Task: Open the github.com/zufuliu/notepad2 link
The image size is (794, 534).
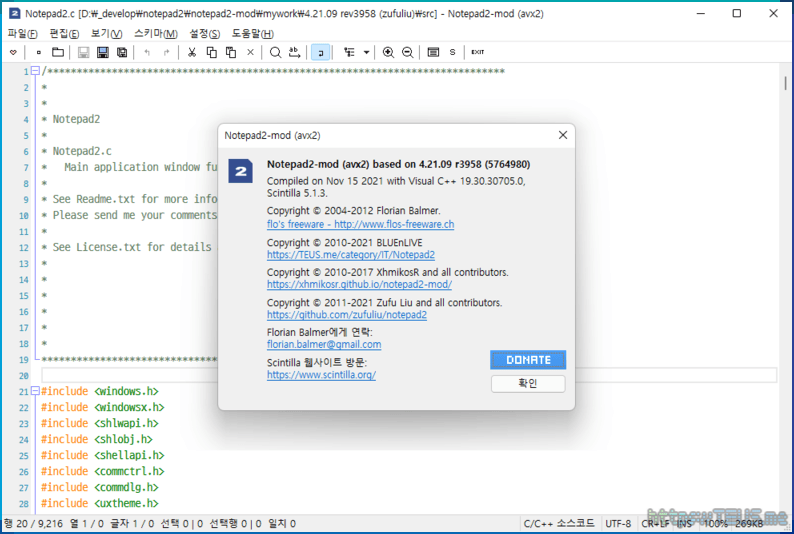Action: [x=347, y=315]
